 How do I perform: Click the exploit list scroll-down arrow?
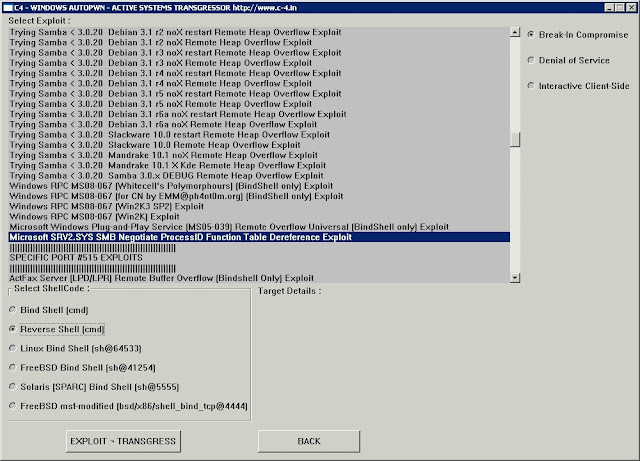515,278
